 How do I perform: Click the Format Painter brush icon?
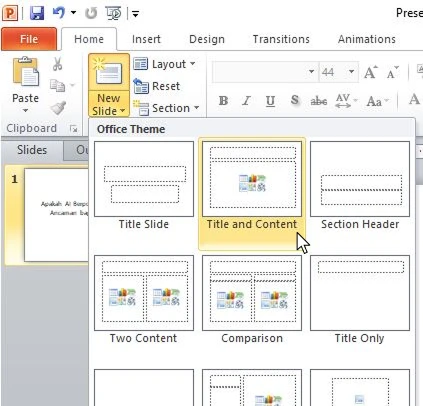58,107
